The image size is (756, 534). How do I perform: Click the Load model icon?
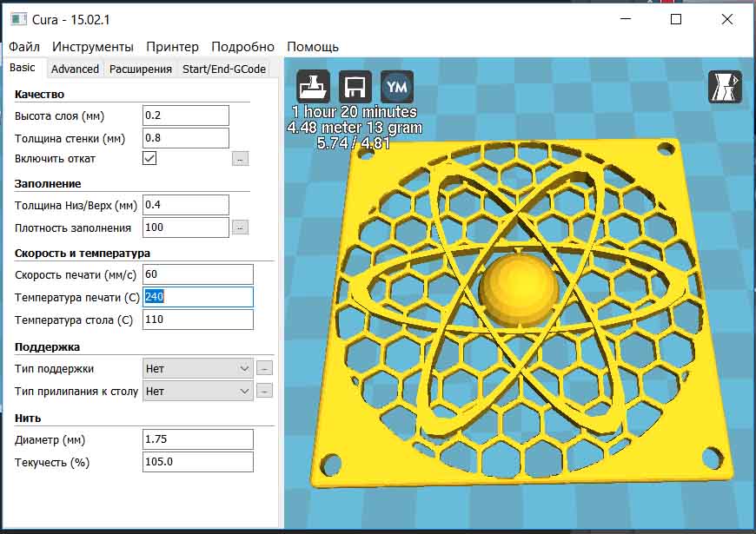tap(314, 87)
